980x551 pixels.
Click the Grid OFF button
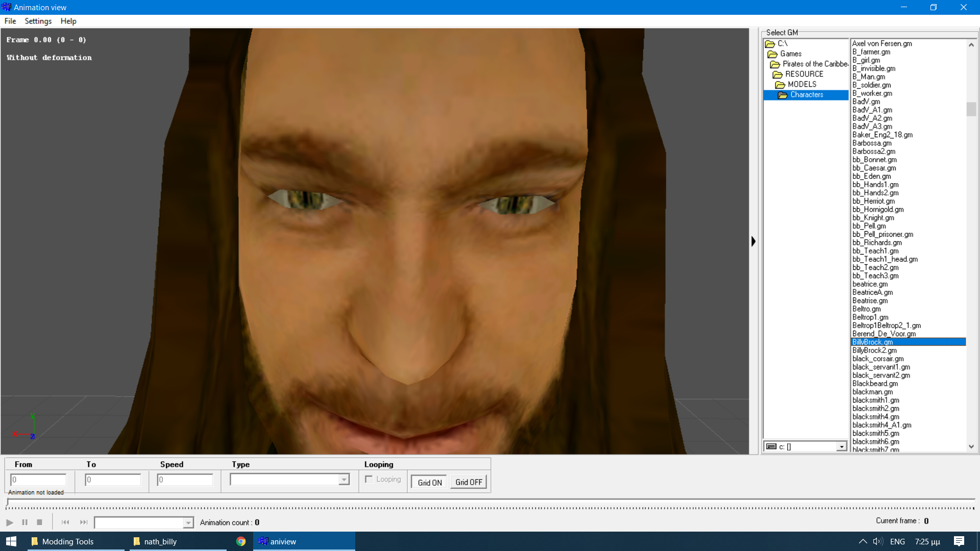coord(469,483)
